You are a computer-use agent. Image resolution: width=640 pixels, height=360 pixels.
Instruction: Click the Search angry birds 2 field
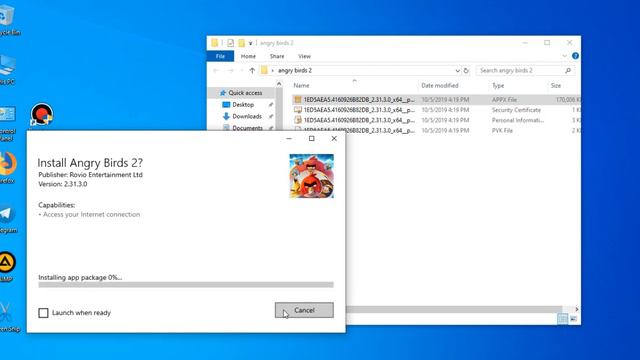click(525, 71)
